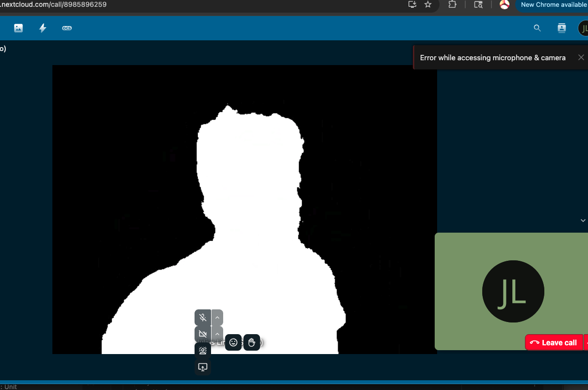Select the lightning bolt app icon
588x390 pixels.
pyautogui.click(x=42, y=28)
